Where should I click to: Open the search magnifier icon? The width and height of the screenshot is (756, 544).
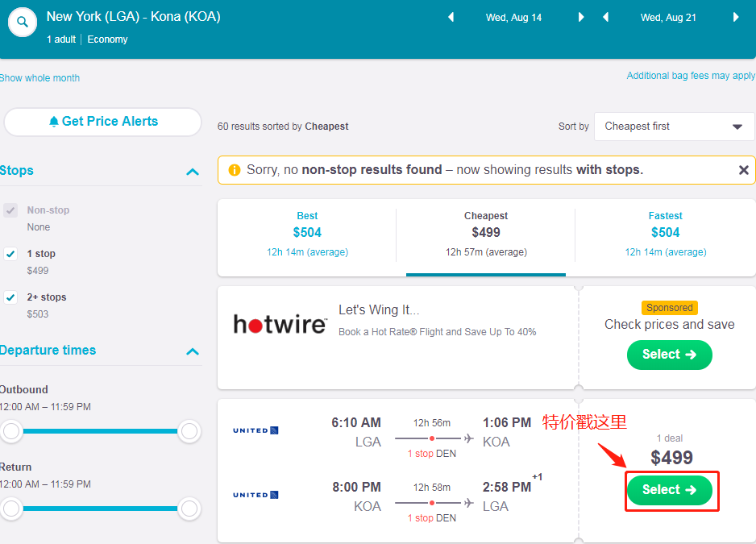pyautogui.click(x=23, y=23)
